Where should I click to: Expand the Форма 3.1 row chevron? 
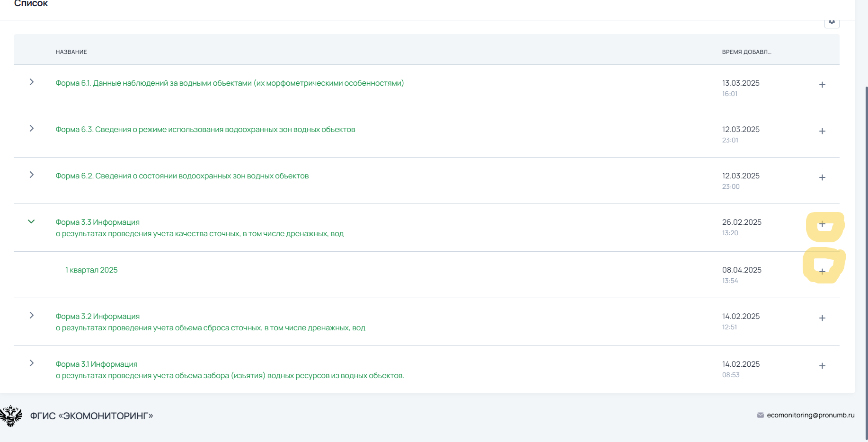click(x=32, y=363)
